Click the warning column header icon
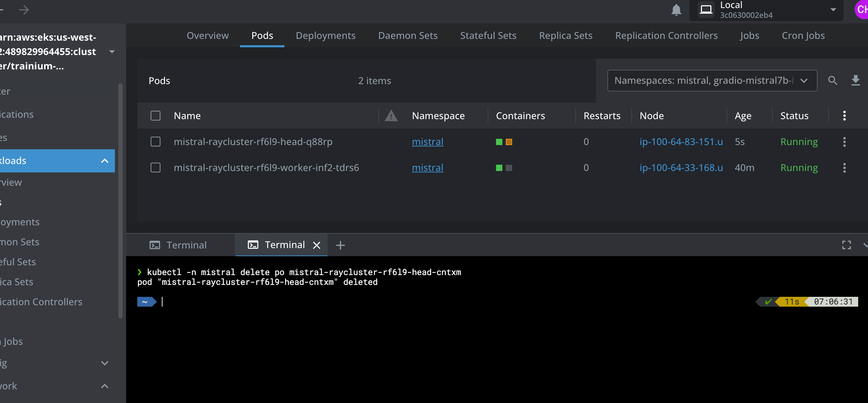The image size is (868, 403). (x=391, y=116)
